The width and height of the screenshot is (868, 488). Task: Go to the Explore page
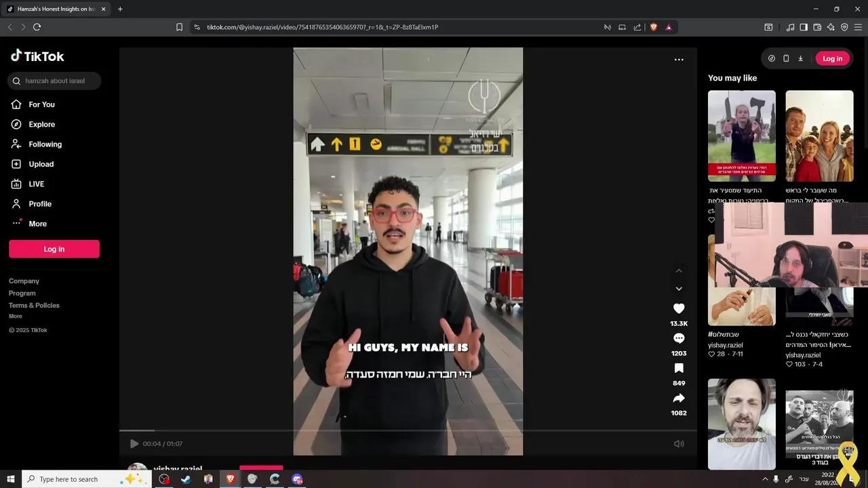(33, 124)
